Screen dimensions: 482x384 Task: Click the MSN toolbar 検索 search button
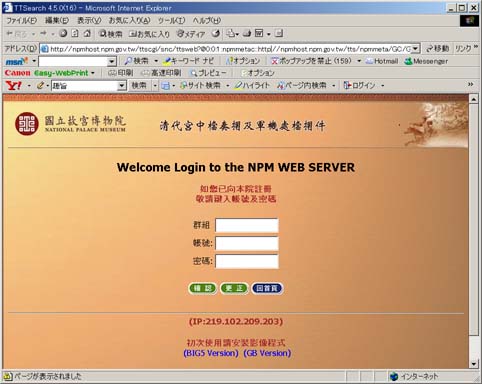point(136,61)
